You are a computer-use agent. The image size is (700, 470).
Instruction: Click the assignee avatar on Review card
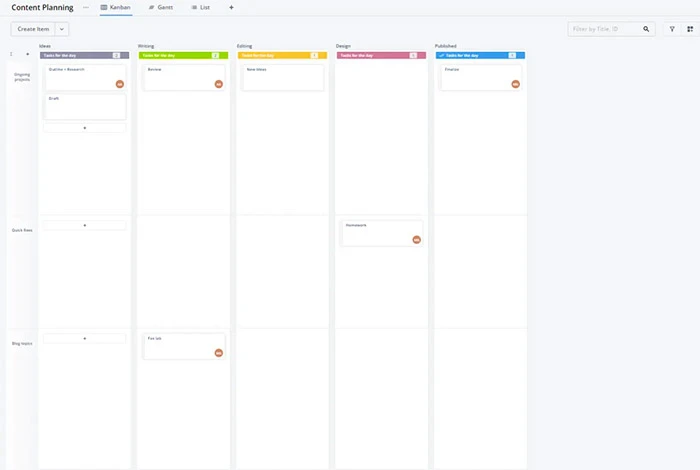[x=219, y=84]
